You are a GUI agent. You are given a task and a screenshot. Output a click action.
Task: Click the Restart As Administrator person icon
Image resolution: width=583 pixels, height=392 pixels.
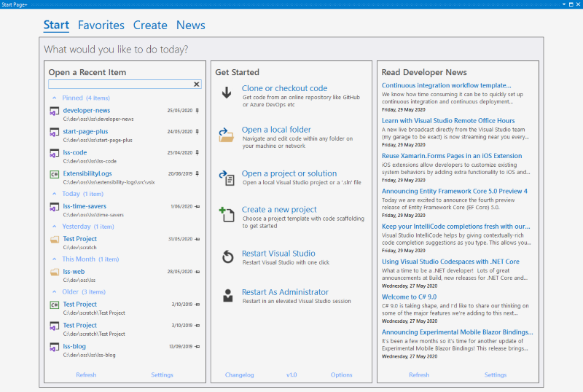point(227,296)
